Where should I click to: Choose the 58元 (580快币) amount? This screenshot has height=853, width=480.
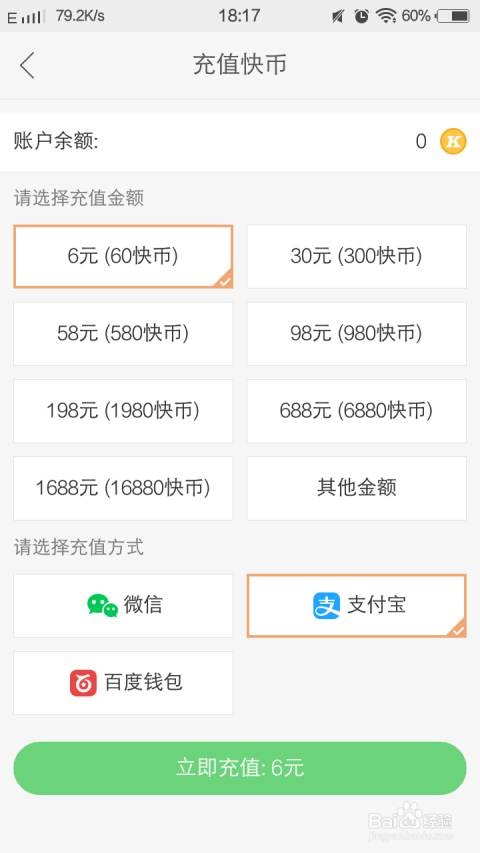[x=123, y=334]
